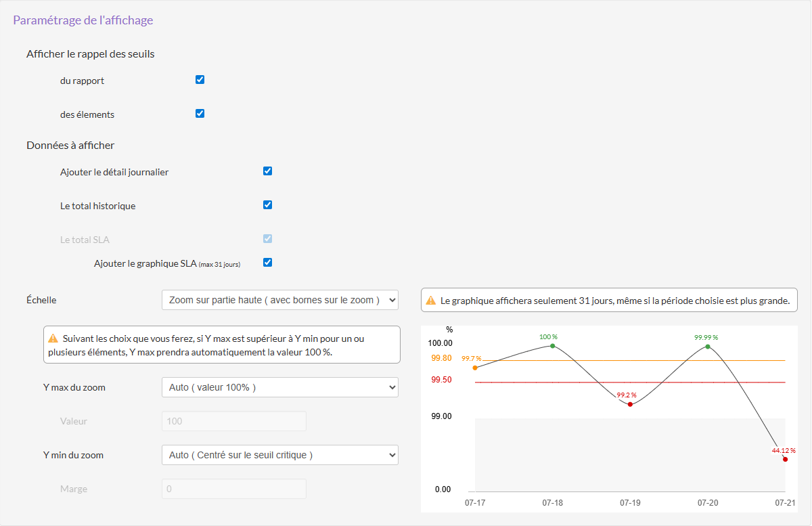Click the "Paramétrage de l'affichage" heading
This screenshot has height=526, width=812.
coord(83,20)
